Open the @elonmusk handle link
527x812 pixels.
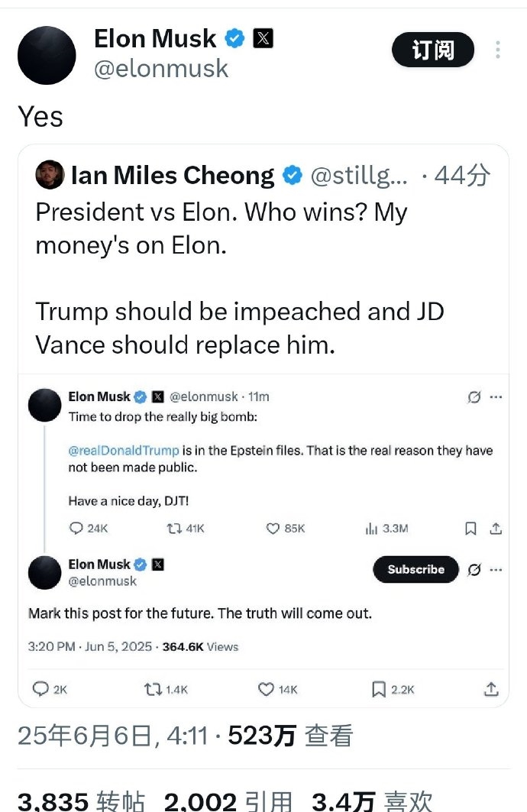pos(161,69)
